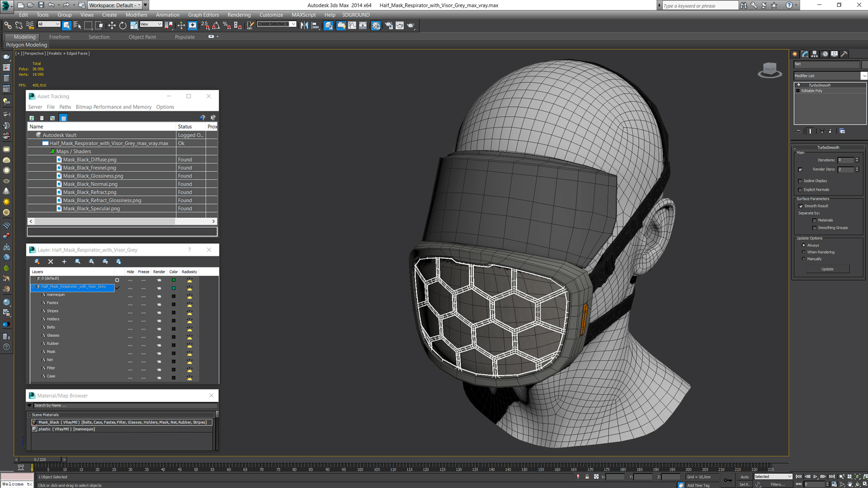Click the delete layer X icon

pos(51,262)
